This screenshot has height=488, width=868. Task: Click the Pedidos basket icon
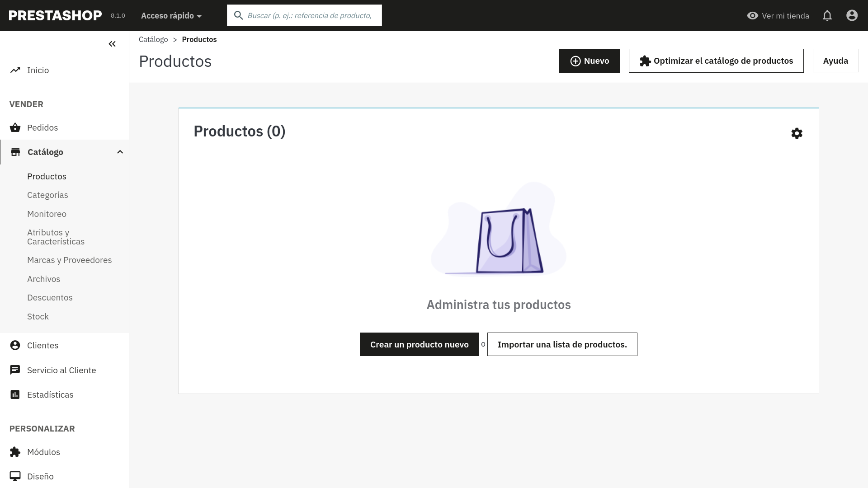[15, 127]
